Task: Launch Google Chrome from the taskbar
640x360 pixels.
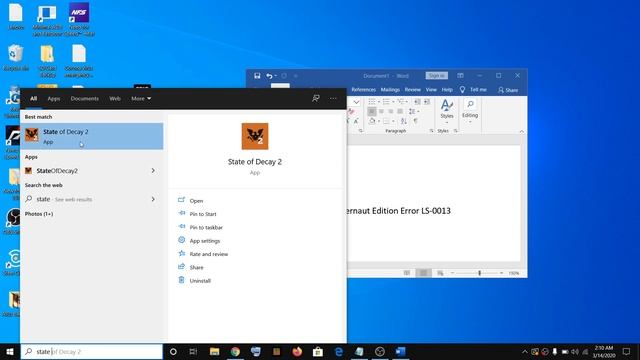Action: [235, 351]
